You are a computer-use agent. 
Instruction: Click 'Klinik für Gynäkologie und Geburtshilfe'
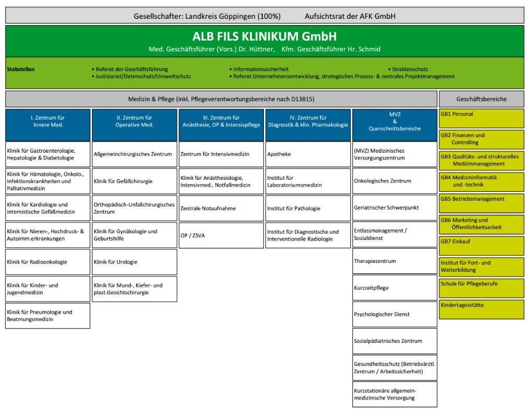(x=135, y=235)
